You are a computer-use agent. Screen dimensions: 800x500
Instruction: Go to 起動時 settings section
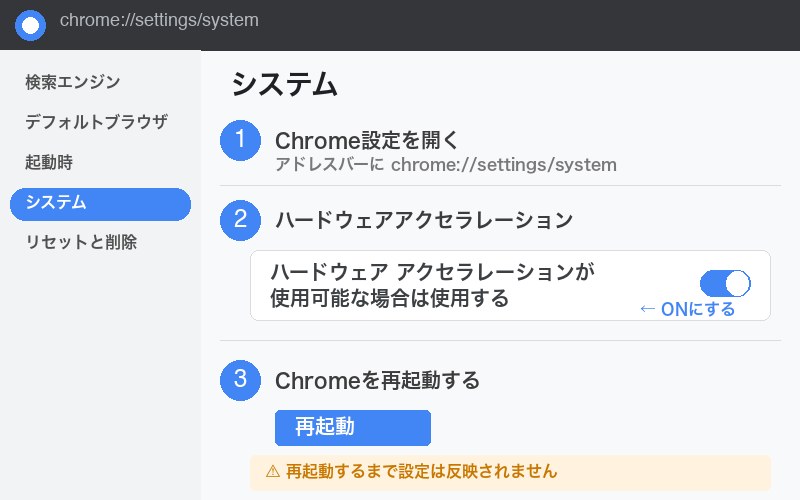(49, 162)
